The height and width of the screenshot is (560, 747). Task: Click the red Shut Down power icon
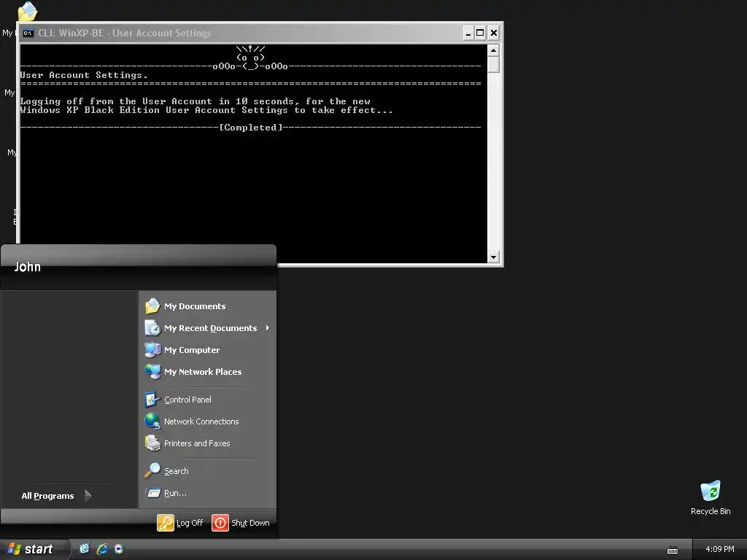pyautogui.click(x=220, y=523)
